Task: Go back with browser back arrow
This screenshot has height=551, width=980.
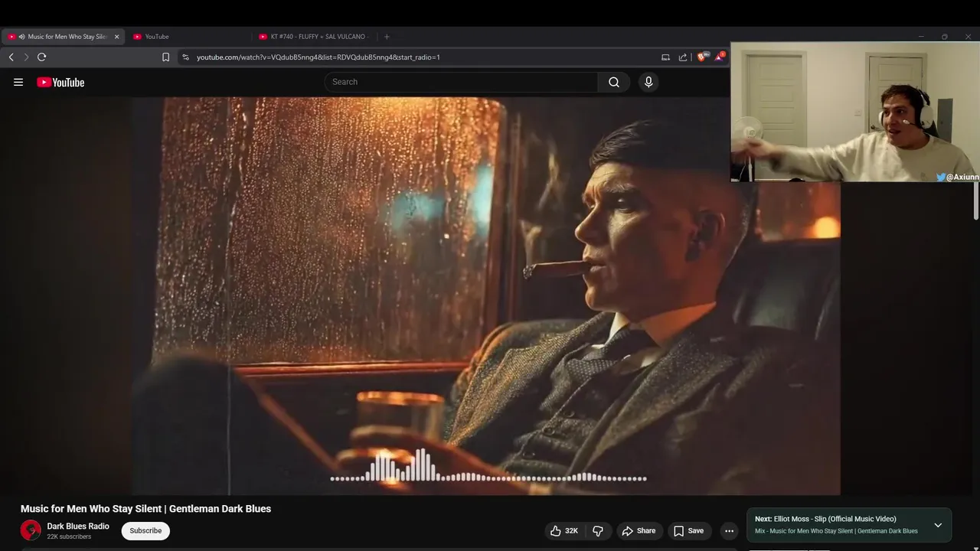Action: (x=11, y=57)
